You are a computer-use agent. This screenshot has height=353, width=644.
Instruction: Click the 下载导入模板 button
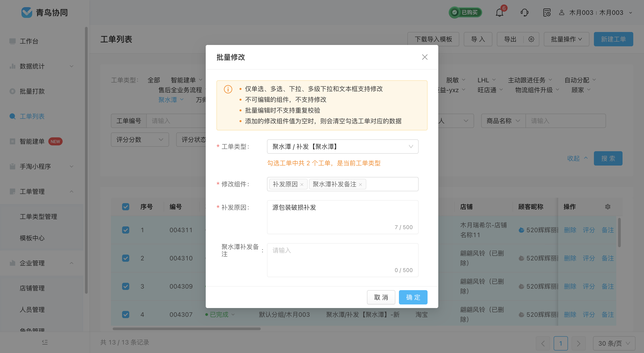click(433, 39)
